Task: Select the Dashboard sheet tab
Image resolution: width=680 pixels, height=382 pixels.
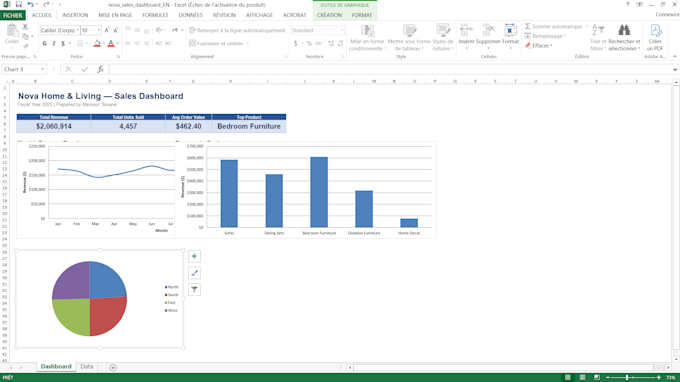Action: click(56, 367)
